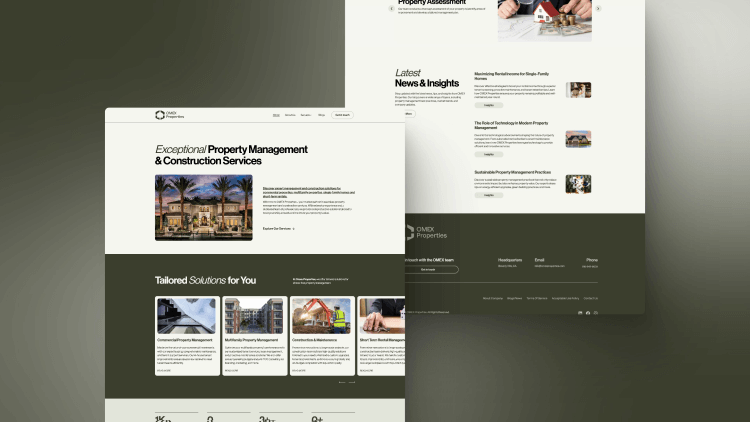Click the last social media icon in footer
This screenshot has height=422, width=750.
tap(596, 313)
